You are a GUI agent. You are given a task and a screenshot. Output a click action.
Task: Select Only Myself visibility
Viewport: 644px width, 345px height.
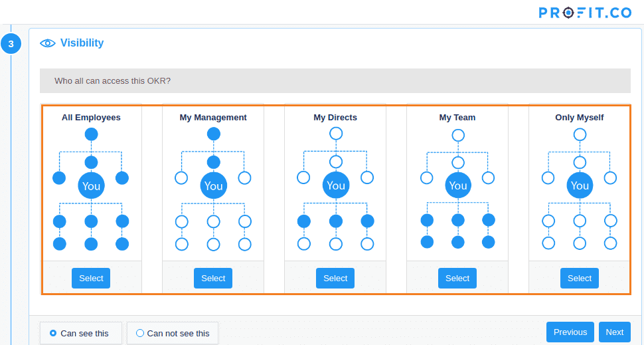tap(580, 278)
